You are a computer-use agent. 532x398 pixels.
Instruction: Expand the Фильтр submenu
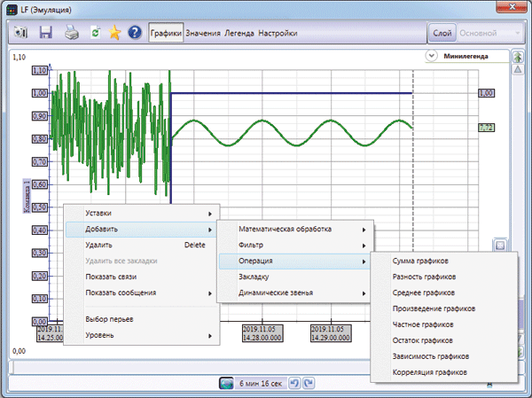(295, 245)
